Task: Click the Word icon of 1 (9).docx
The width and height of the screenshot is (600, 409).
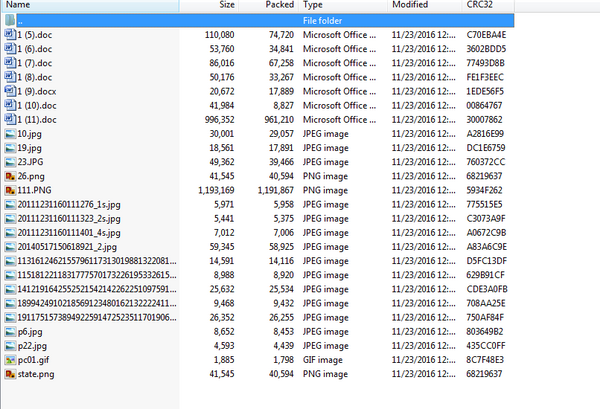Action: pyautogui.click(x=10, y=91)
